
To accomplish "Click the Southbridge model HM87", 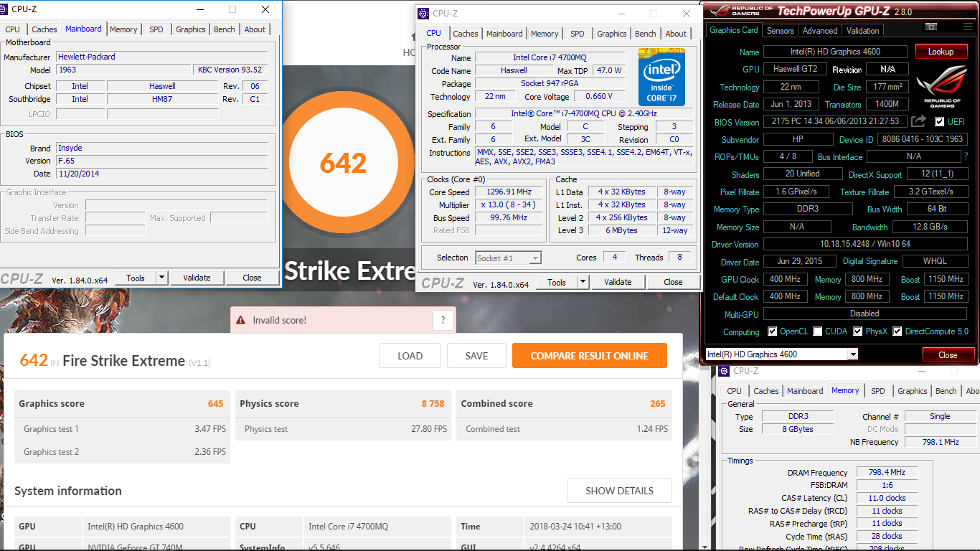I will click(162, 99).
